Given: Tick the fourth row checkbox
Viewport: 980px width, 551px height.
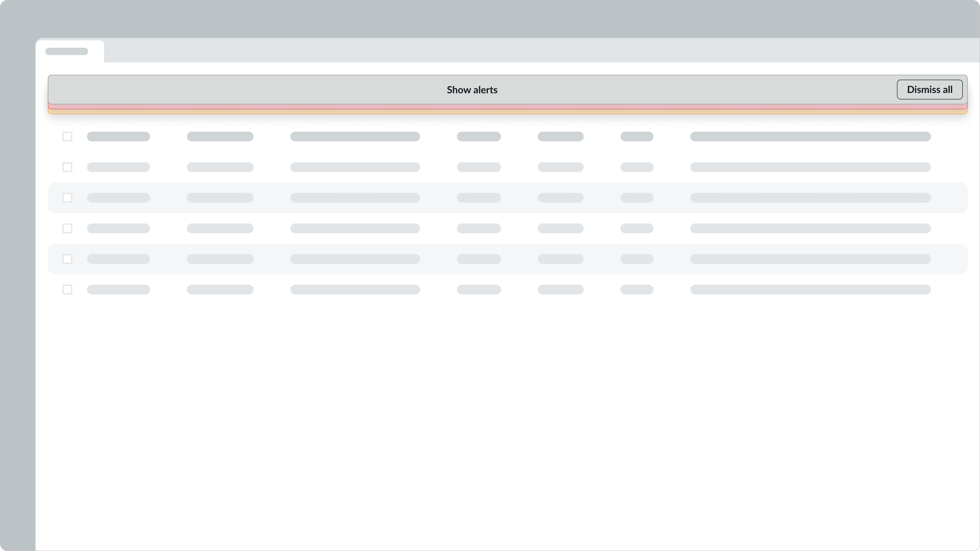Looking at the screenshot, I should [67, 228].
